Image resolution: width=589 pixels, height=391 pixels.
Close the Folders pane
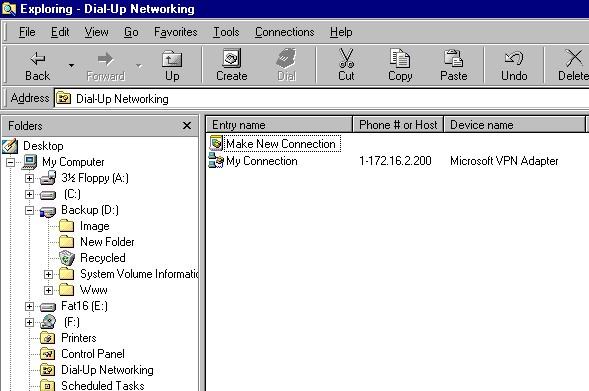pos(187,125)
